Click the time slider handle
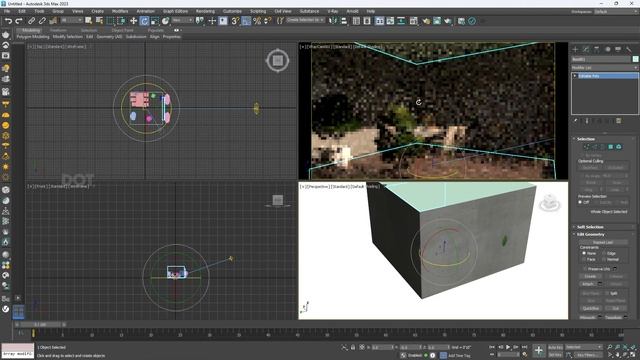 pyautogui.click(x=40, y=325)
